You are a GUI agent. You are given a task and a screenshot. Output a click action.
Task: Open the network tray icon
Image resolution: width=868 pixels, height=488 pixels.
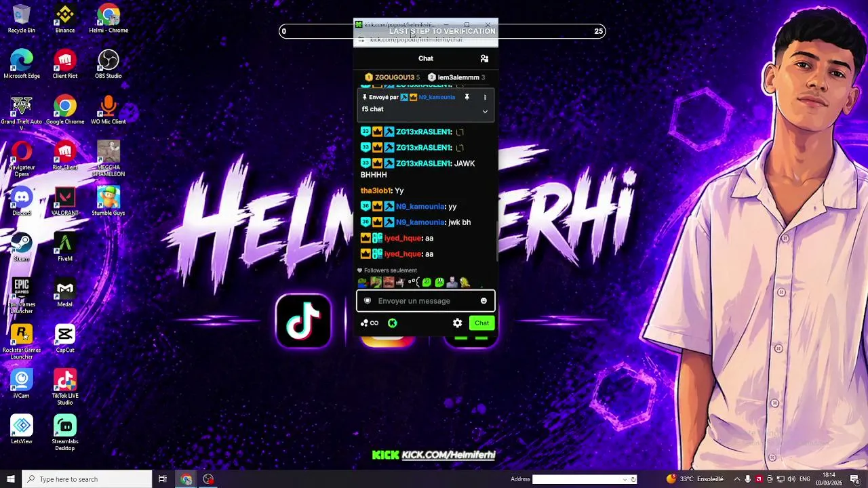click(781, 479)
